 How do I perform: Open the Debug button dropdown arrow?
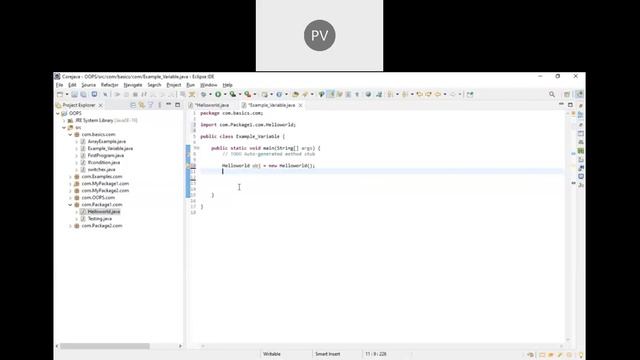(210, 94)
